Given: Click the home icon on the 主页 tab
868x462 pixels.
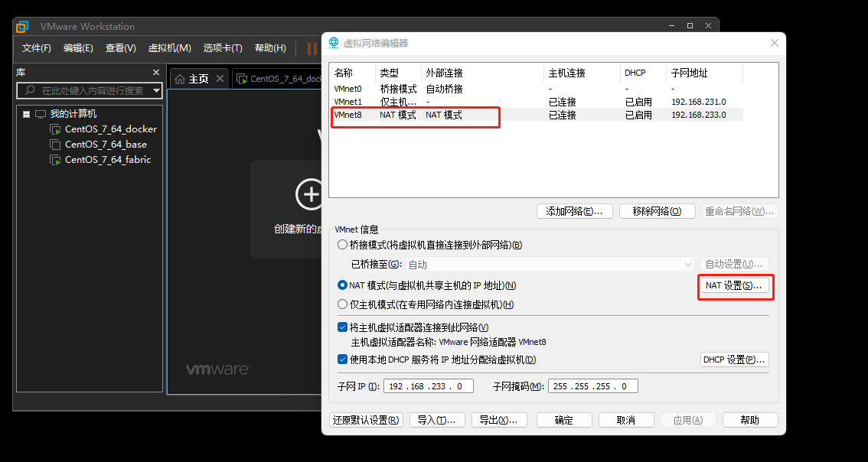Looking at the screenshot, I should [x=179, y=79].
